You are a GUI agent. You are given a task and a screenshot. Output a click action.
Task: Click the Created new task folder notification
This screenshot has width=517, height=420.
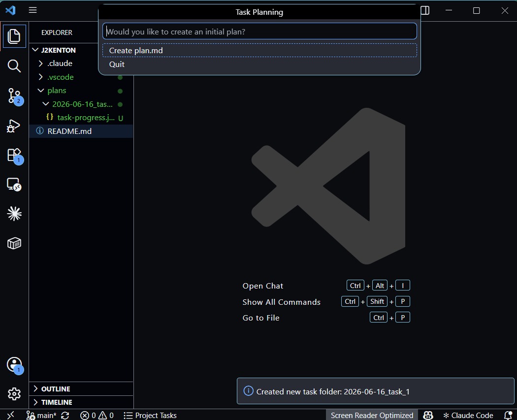(x=375, y=391)
